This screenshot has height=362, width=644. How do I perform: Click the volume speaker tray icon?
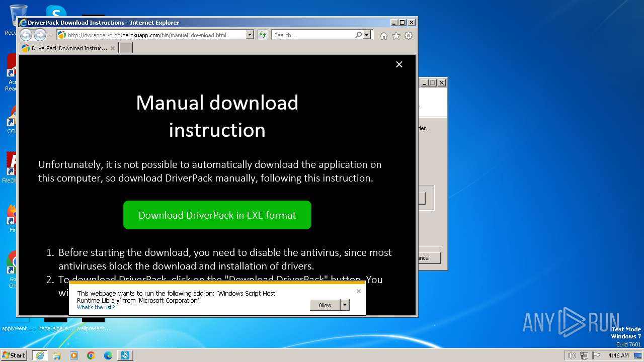(572, 355)
